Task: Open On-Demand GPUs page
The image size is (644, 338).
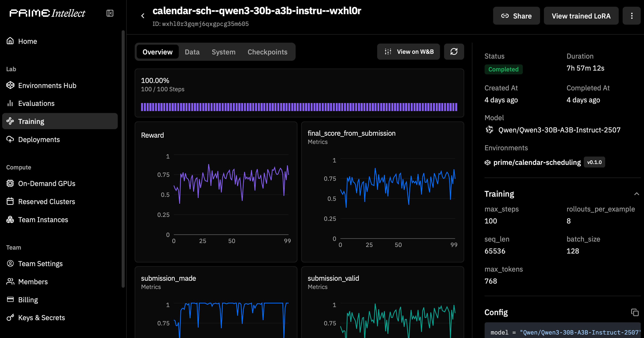Action: [60, 183]
